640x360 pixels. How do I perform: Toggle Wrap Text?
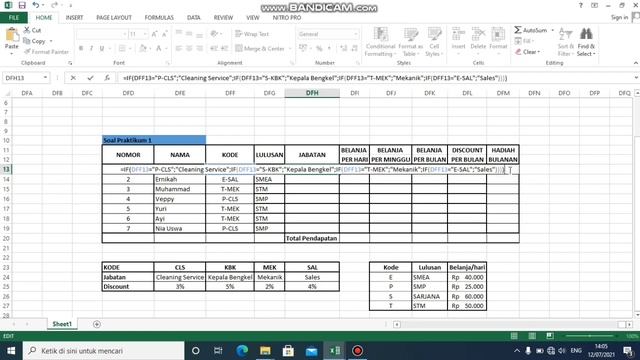[252, 34]
